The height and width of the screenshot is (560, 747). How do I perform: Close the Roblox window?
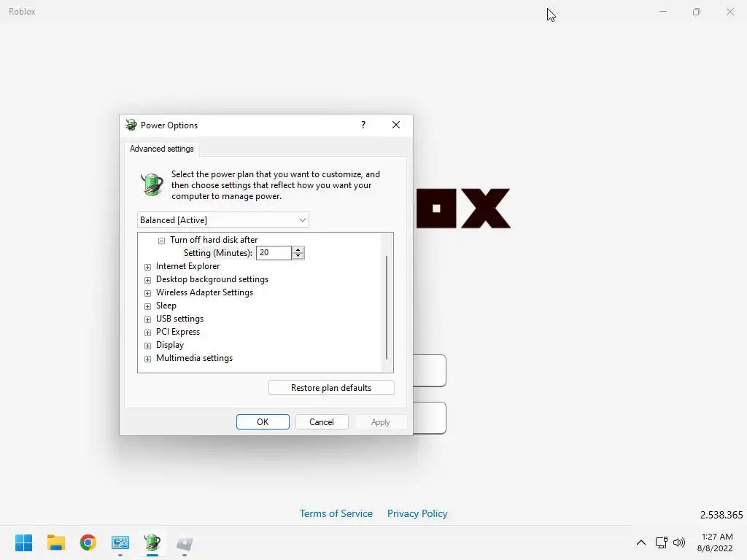pyautogui.click(x=729, y=12)
